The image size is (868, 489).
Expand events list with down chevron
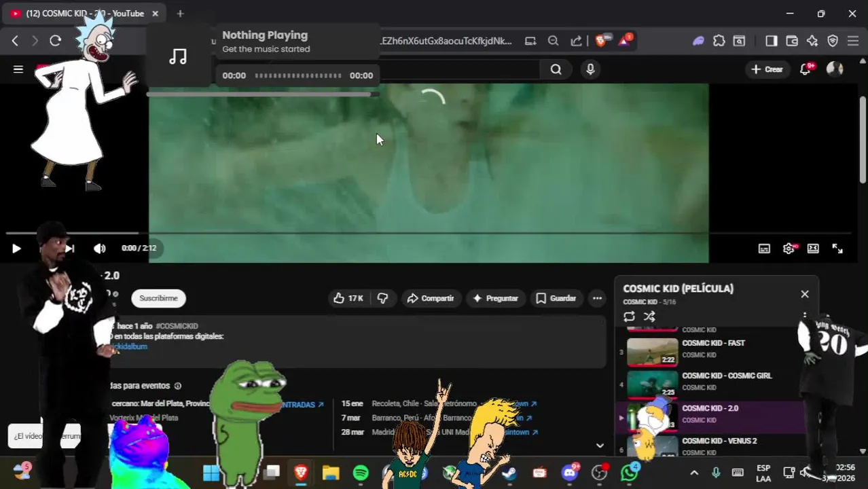coord(600,446)
